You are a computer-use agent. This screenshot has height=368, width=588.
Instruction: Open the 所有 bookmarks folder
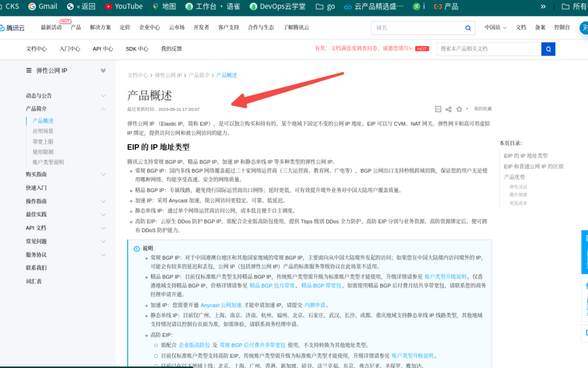coord(574,6)
